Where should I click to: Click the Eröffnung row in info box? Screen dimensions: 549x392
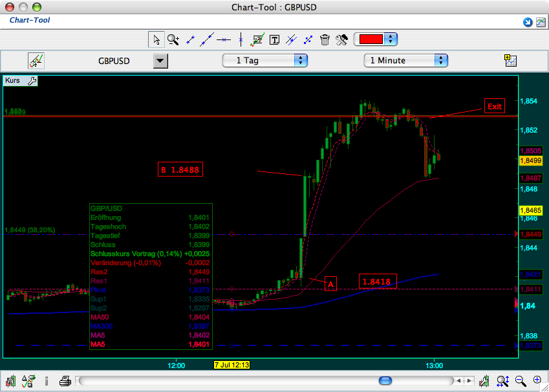(150, 217)
